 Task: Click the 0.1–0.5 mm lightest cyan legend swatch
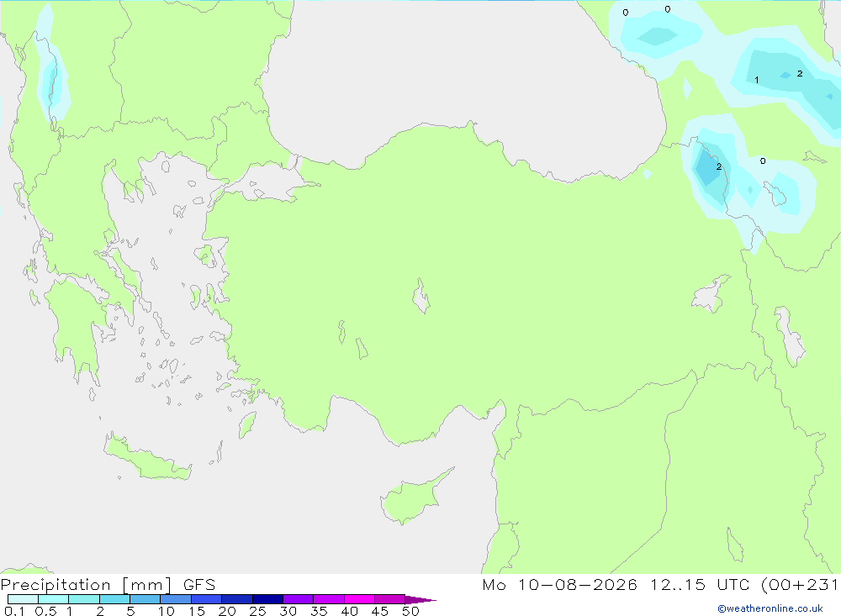[x=23, y=599]
